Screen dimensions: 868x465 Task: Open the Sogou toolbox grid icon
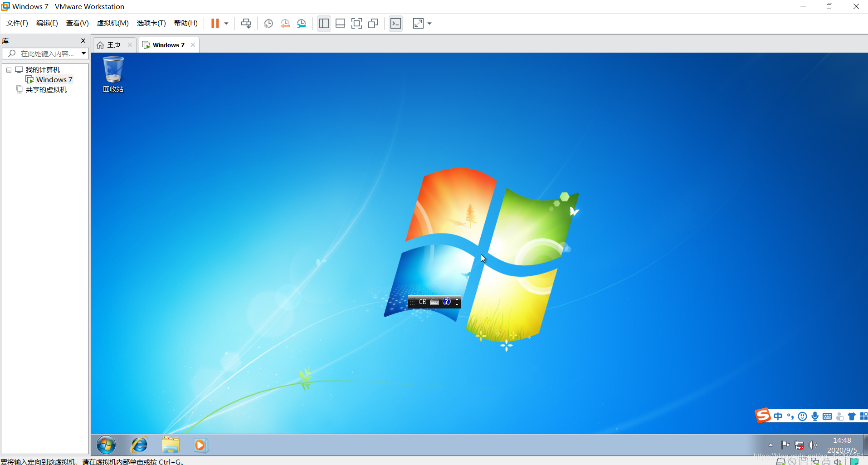pos(863,416)
